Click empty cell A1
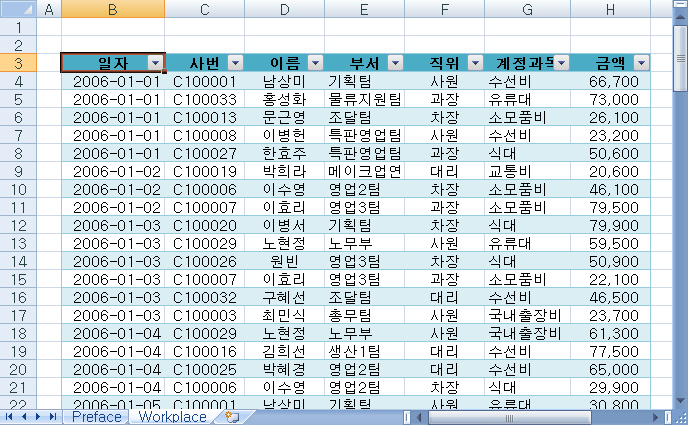Viewport: 688px width, 425px height. coord(49,27)
